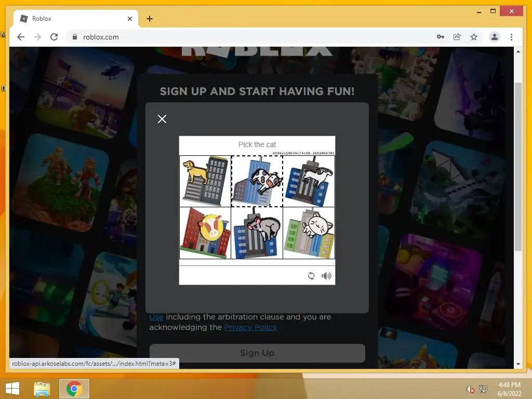Viewport: 532px width, 399px height.
Task: Select the cow face on red building
Action: pos(205,233)
